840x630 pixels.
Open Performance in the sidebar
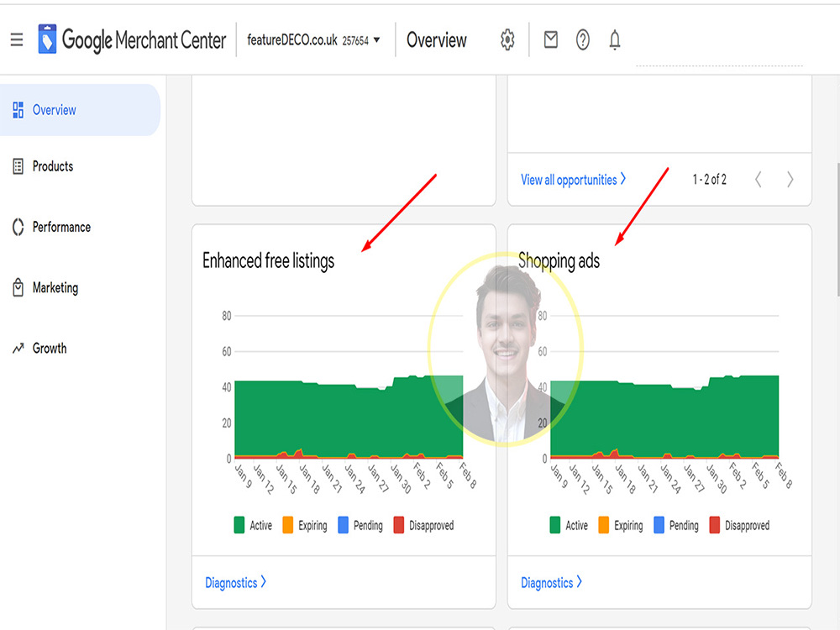tap(61, 227)
